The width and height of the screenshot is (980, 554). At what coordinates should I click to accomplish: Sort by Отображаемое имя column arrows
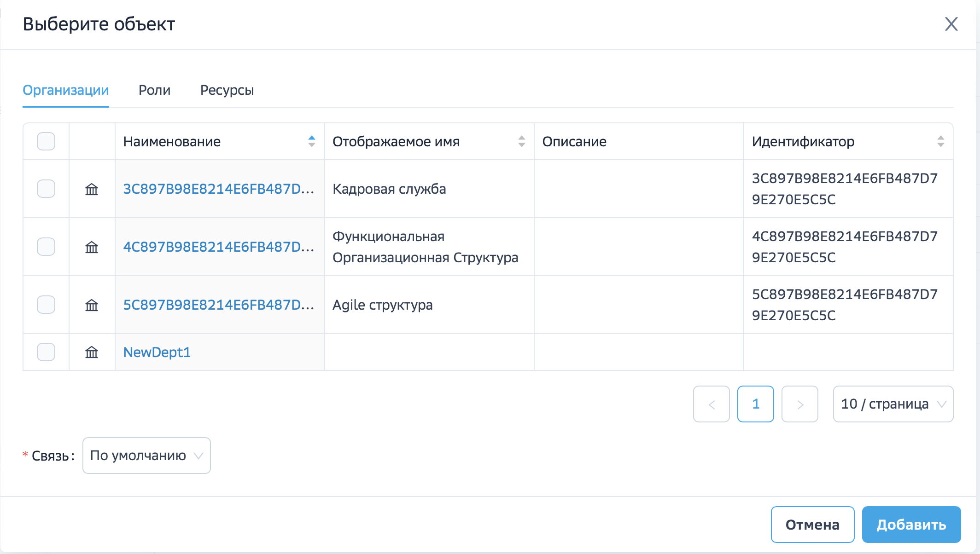point(521,141)
